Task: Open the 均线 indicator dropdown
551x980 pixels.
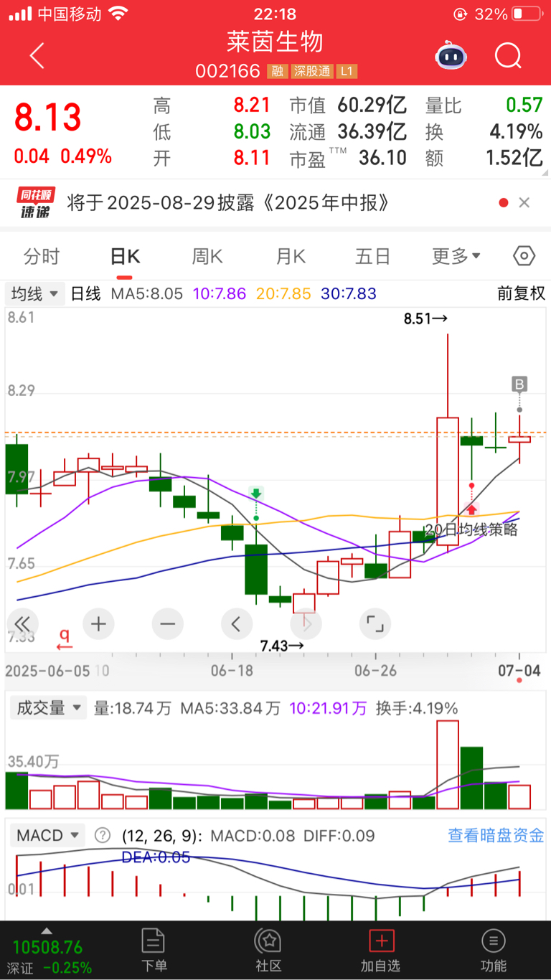Action: click(35, 293)
